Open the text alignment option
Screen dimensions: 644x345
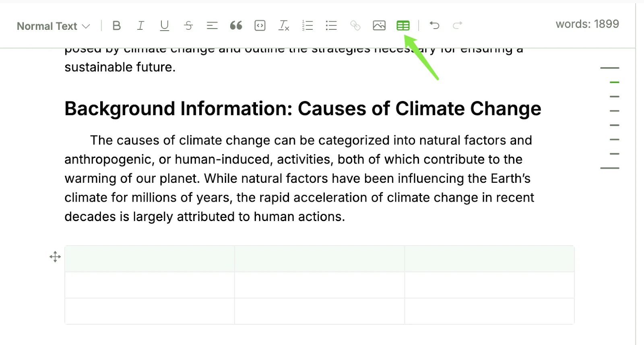tap(212, 26)
